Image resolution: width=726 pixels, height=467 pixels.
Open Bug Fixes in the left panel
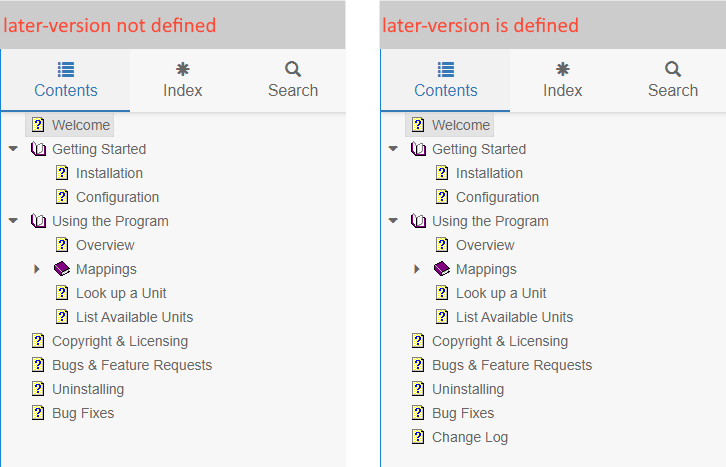coord(83,413)
